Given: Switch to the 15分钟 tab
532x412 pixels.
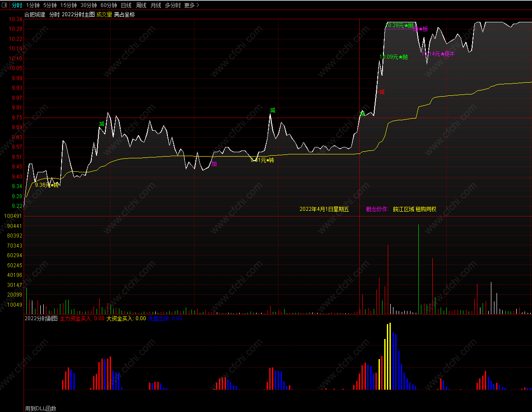Looking at the screenshot, I should (x=69, y=5).
